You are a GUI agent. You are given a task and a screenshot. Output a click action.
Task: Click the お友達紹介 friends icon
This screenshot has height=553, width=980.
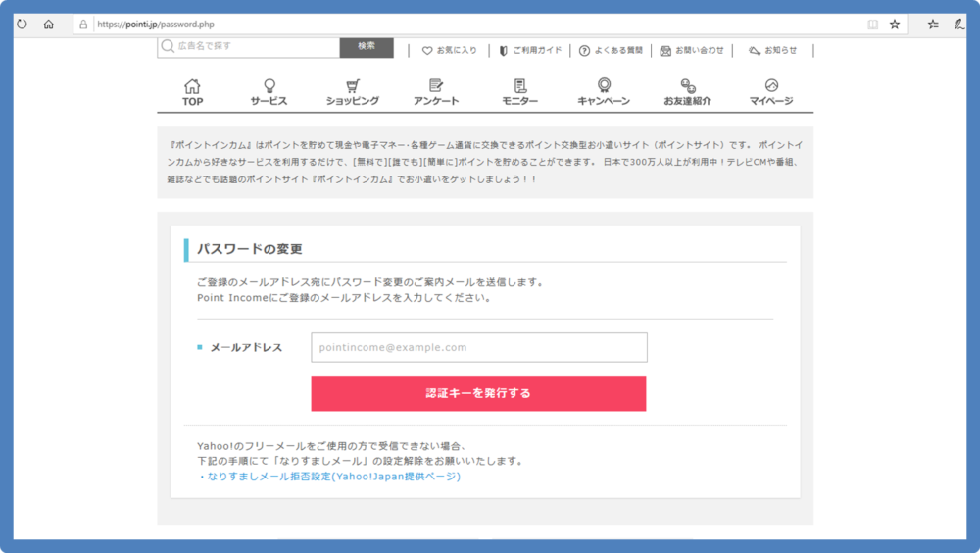pyautogui.click(x=688, y=85)
